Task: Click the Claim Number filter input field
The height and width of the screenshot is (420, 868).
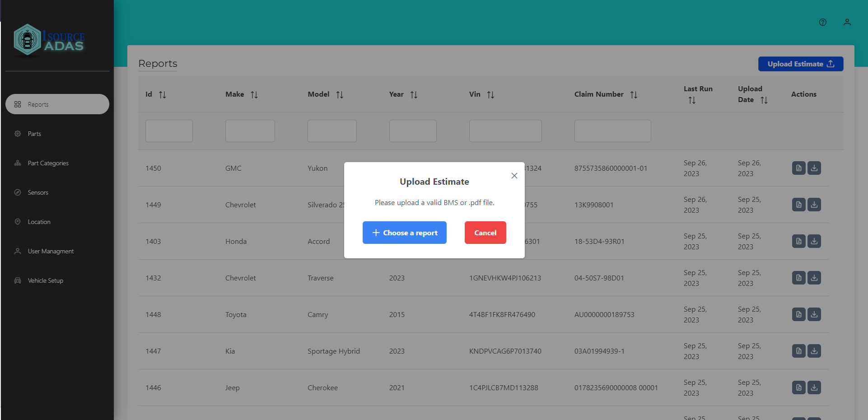Action: (x=613, y=131)
